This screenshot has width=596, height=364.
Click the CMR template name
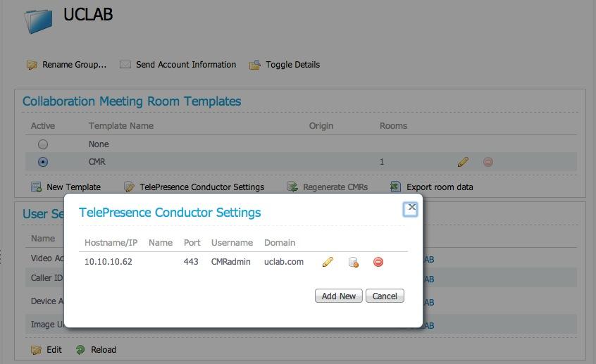point(97,162)
